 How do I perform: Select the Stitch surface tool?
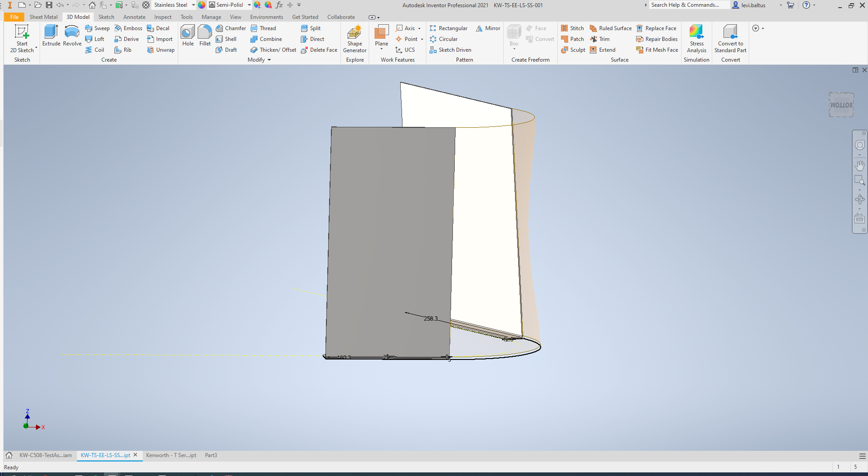572,28
